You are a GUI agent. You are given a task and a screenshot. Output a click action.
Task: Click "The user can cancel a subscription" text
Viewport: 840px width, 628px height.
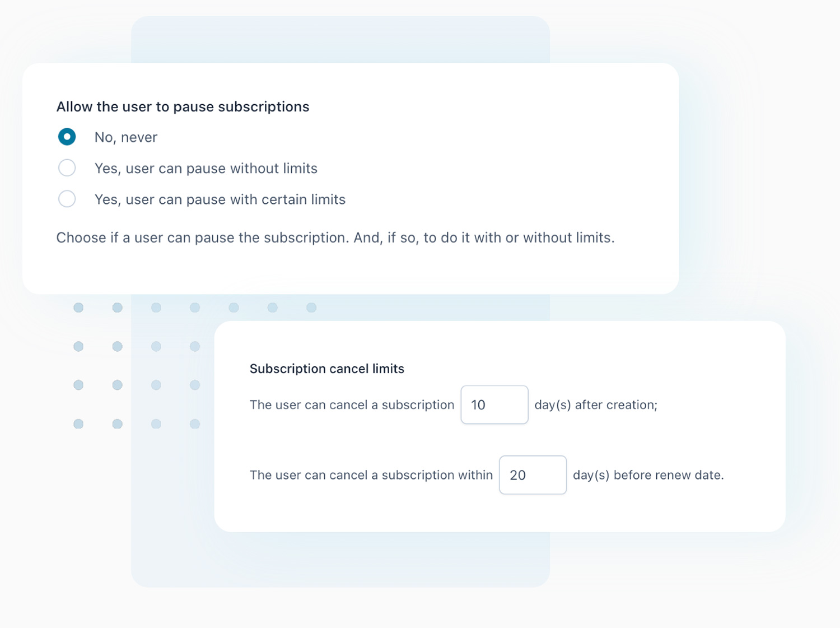(352, 404)
